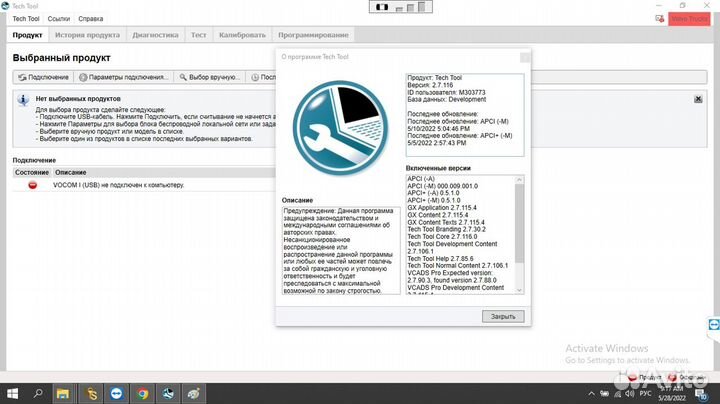Viewport: 720px width, 404px height.
Task: Open Google Chrome from taskbar
Action: coord(142,393)
